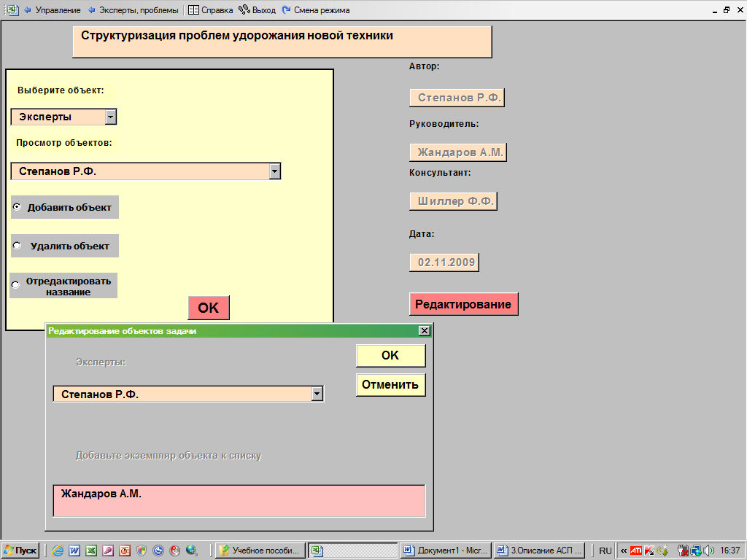The height and width of the screenshot is (560, 747).
Task: Click the left arrow icon beside Эксперты, проблемы
Action: pyautogui.click(x=91, y=10)
